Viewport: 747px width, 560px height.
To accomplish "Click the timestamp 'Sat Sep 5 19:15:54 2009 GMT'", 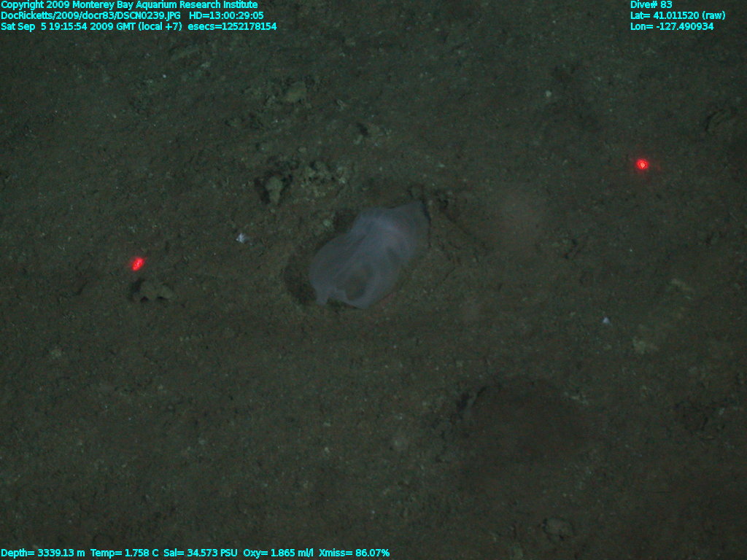I will click(x=68, y=27).
